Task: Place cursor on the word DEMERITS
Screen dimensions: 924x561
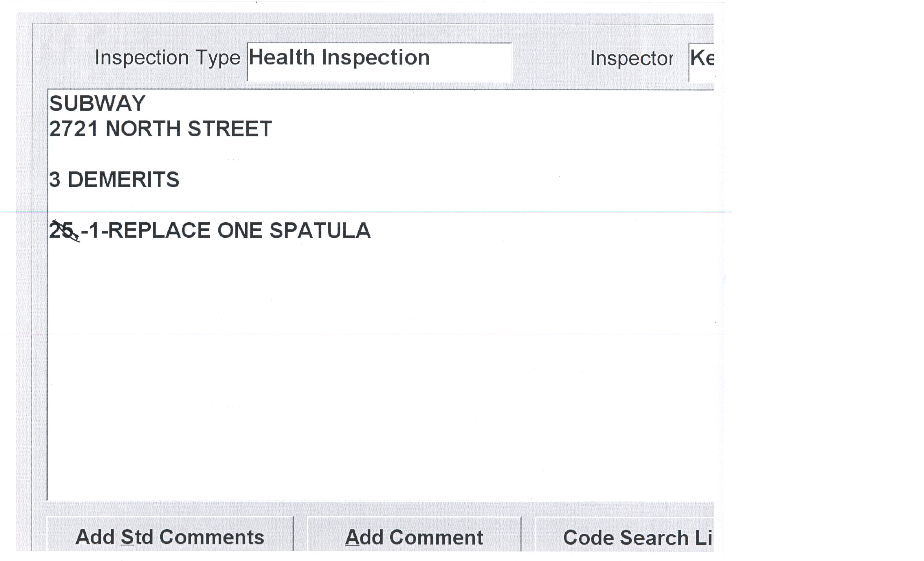Action: (x=123, y=180)
